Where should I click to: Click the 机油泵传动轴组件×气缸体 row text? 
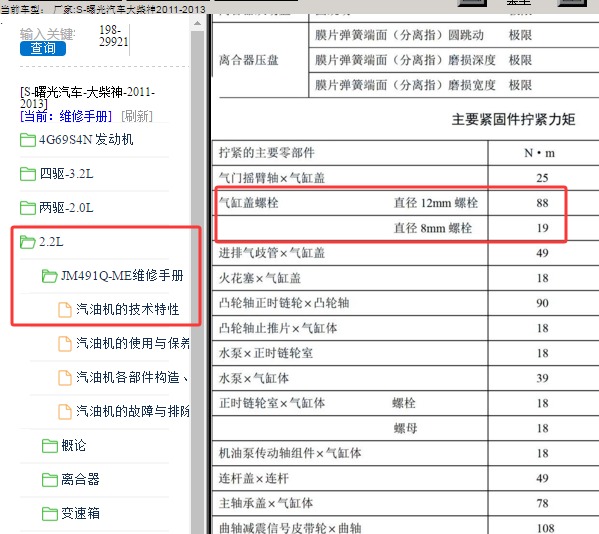point(290,453)
